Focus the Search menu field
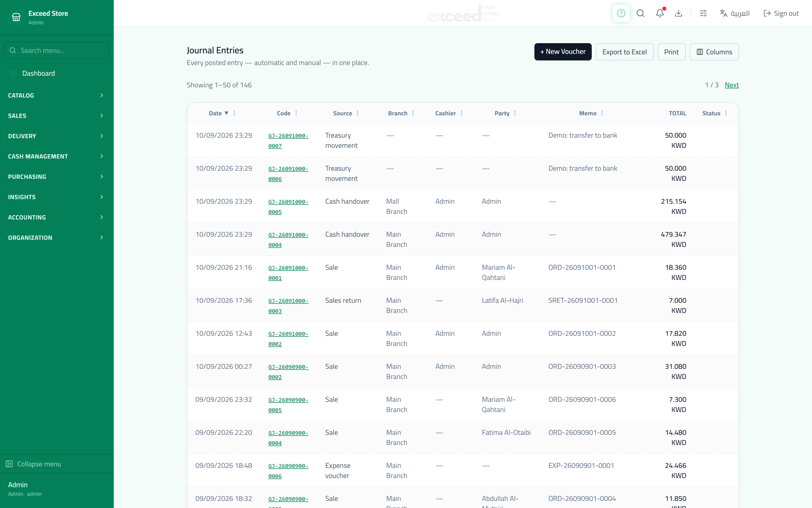This screenshot has width=812, height=508. point(56,50)
